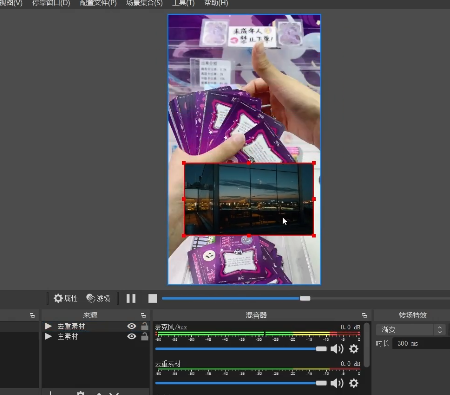Image resolution: width=450 pixels, height=395 pixels.
Task: Lock the 主素材 source with padlock
Action: [x=144, y=336]
